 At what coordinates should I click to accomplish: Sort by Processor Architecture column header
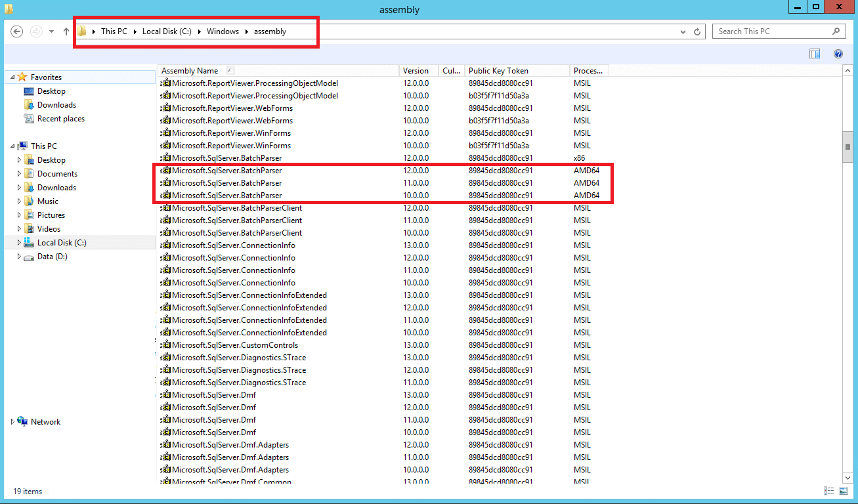590,70
